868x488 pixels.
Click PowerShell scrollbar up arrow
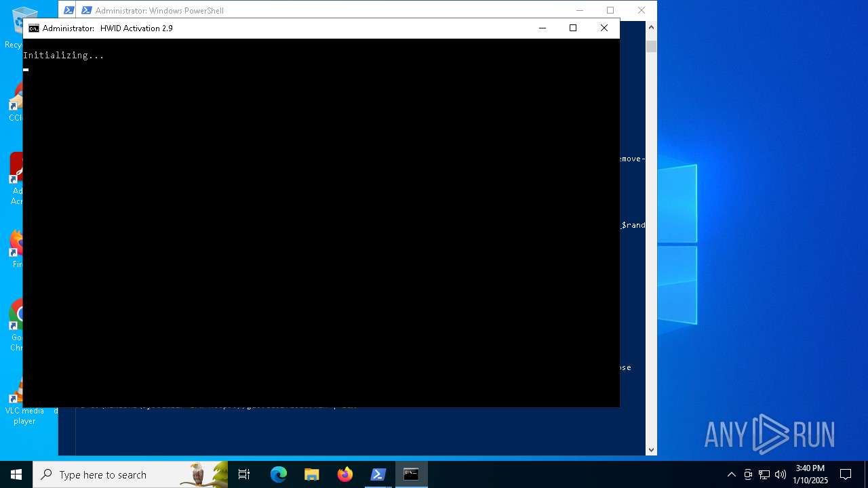(x=651, y=27)
